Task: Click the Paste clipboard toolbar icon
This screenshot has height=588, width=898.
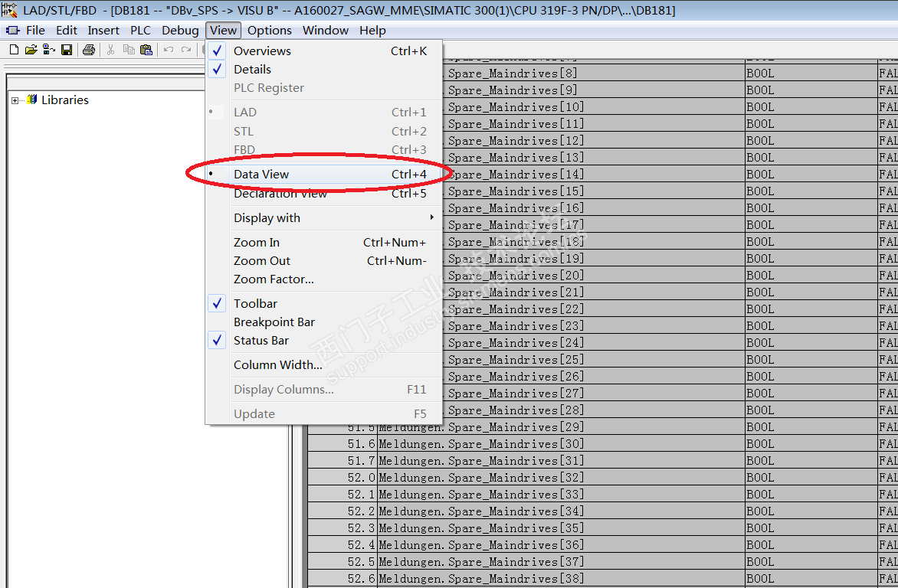Action: pos(146,50)
